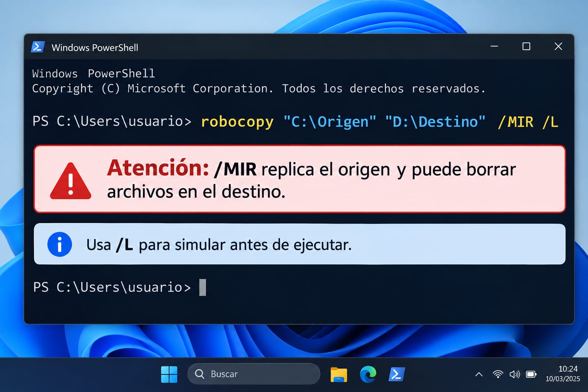Click the /MIR switch in the command

(515, 122)
